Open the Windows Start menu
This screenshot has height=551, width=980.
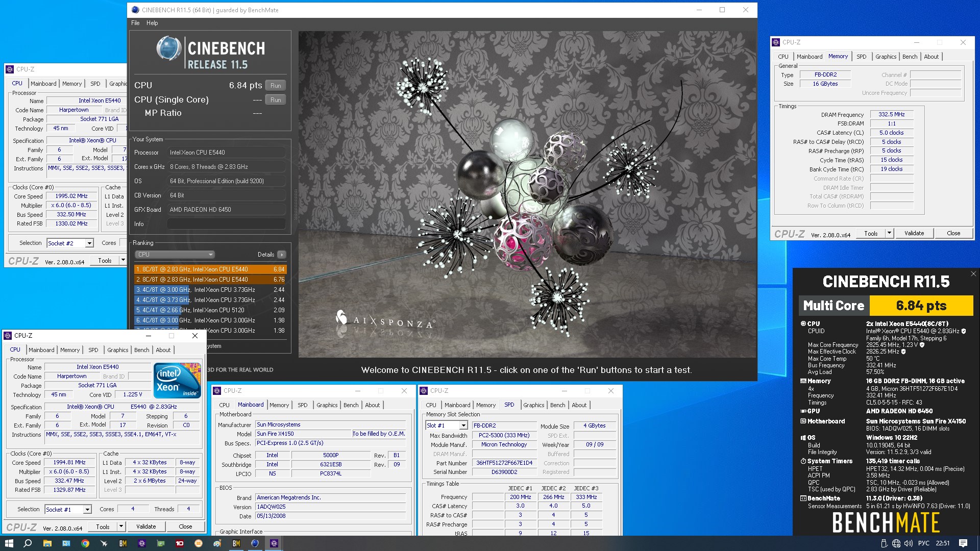9,543
